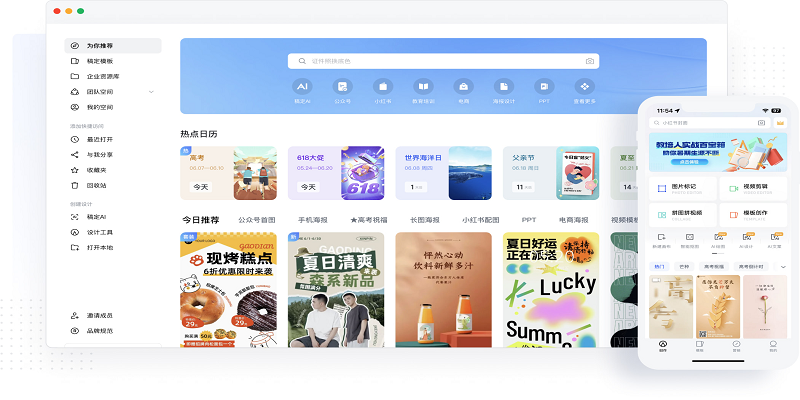Select the 小红书配图 tab

pyautogui.click(x=481, y=220)
